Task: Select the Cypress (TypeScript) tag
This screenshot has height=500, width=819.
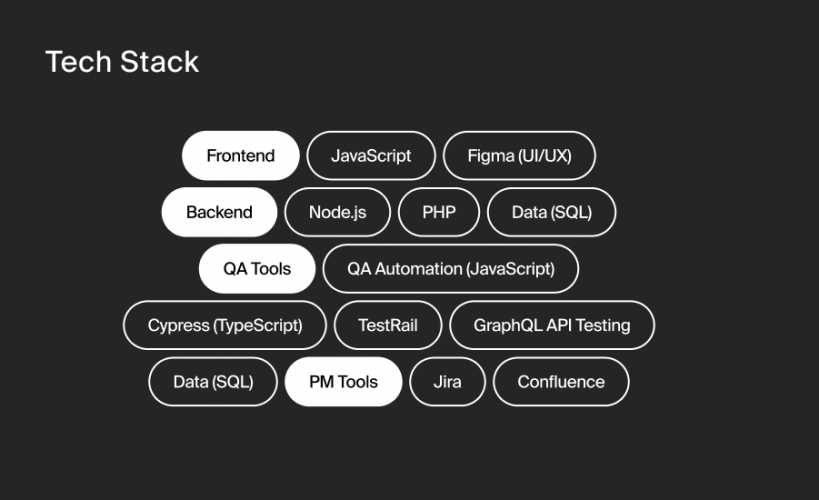Action: pos(224,325)
